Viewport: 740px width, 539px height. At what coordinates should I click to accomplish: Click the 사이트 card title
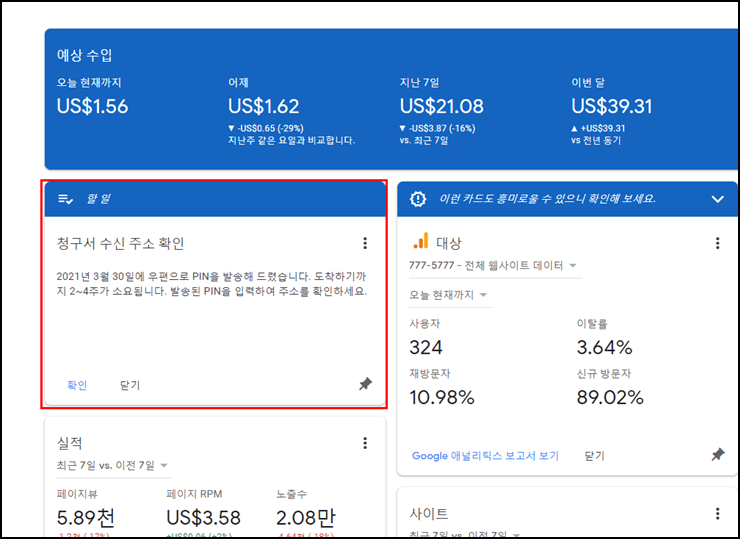click(429, 514)
